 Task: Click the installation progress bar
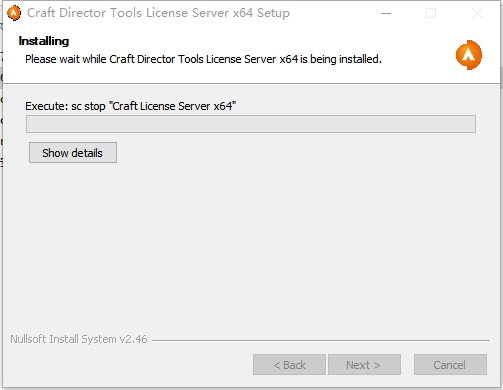[x=251, y=124]
